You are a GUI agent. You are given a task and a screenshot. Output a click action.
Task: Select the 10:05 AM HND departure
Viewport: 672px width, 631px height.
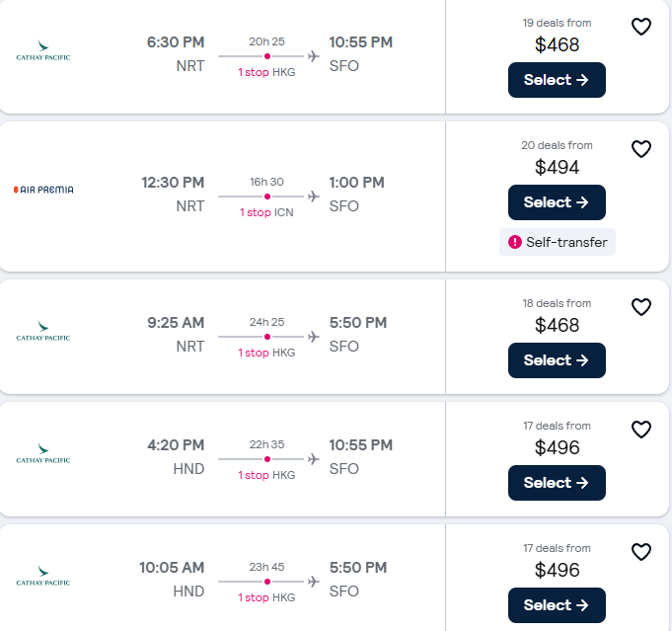coord(557,605)
